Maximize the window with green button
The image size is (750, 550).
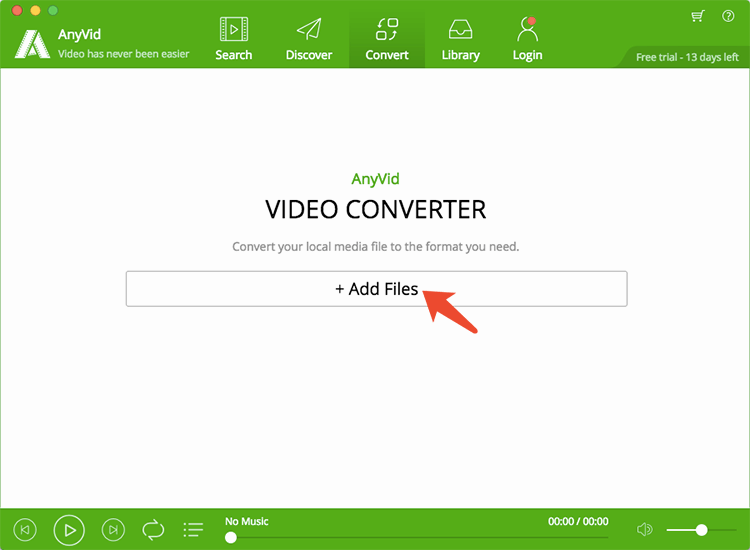click(53, 10)
